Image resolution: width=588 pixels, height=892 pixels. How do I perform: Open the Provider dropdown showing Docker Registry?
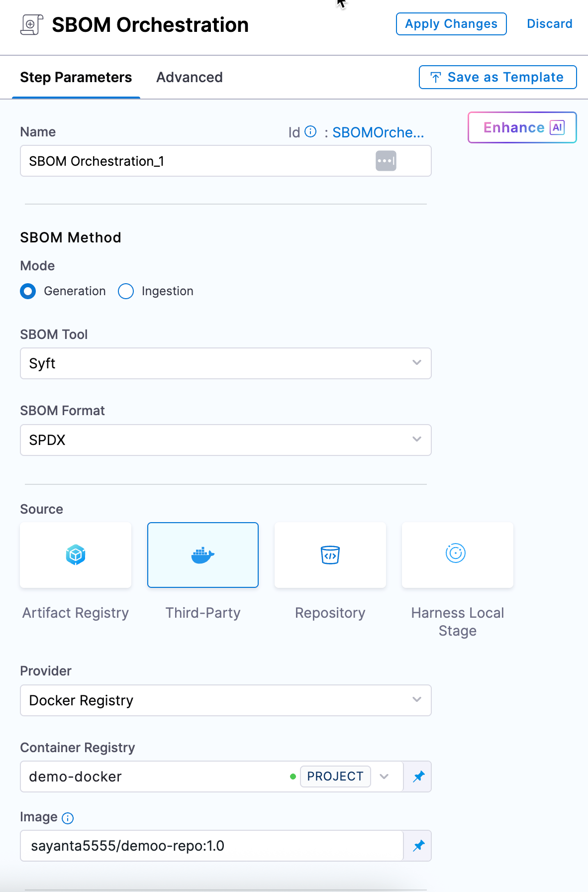[x=225, y=700]
